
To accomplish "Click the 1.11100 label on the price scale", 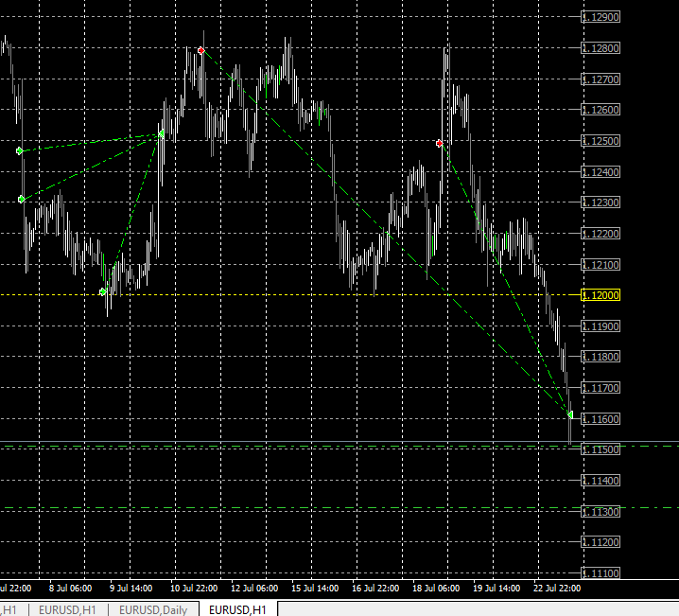I will click(x=601, y=573).
